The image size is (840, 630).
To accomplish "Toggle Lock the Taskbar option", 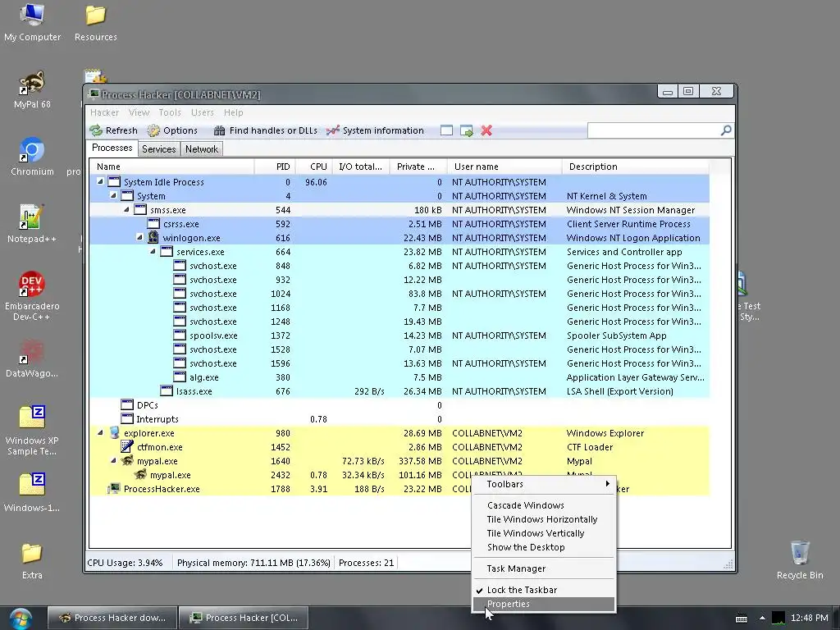I will [x=544, y=590].
